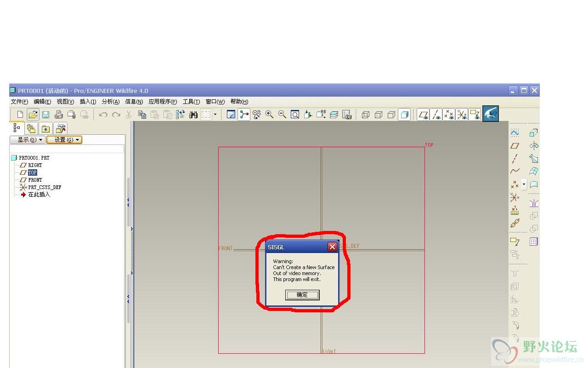Toggle datum planes display
The image size is (588, 368).
[x=424, y=115]
